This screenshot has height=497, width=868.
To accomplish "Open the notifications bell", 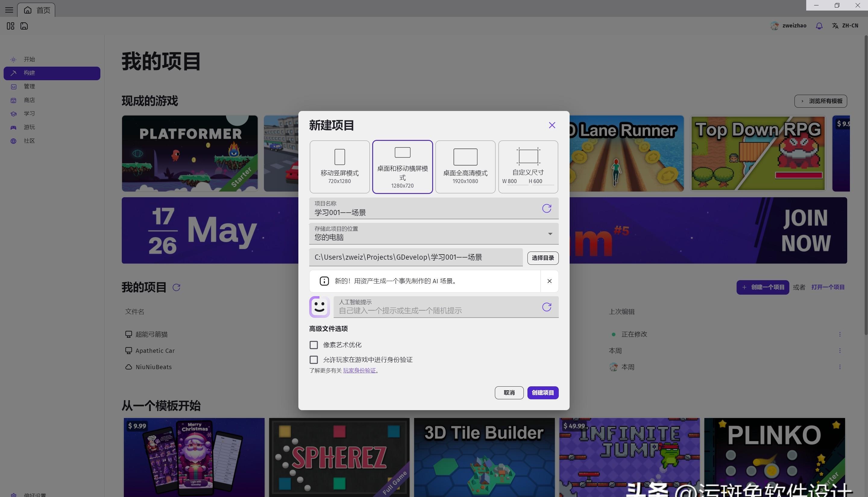I will [x=819, y=26].
